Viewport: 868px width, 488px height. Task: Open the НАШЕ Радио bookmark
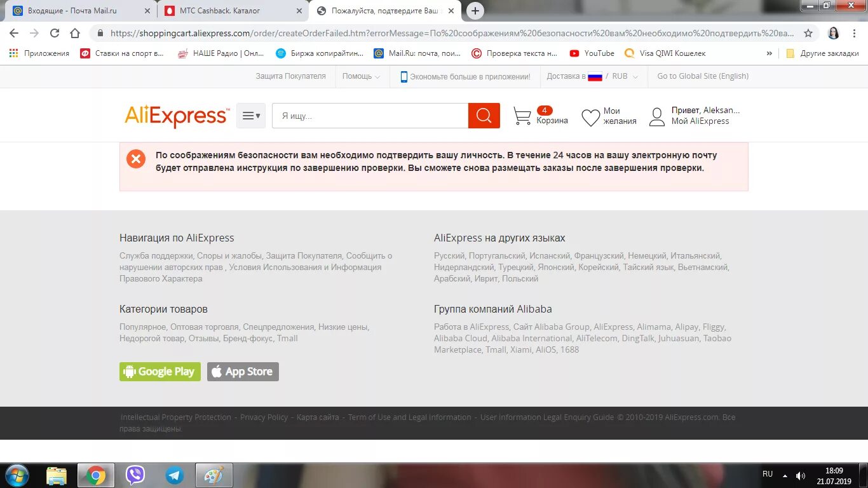(x=222, y=53)
